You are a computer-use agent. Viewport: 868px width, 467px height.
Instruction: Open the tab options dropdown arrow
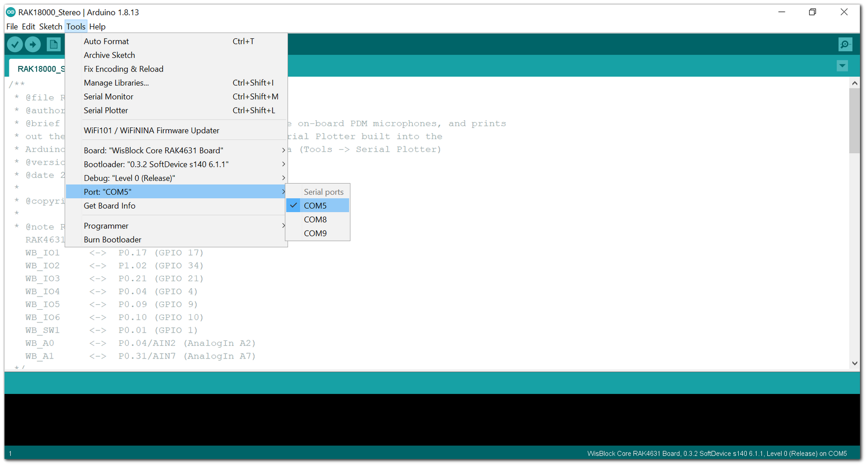842,66
